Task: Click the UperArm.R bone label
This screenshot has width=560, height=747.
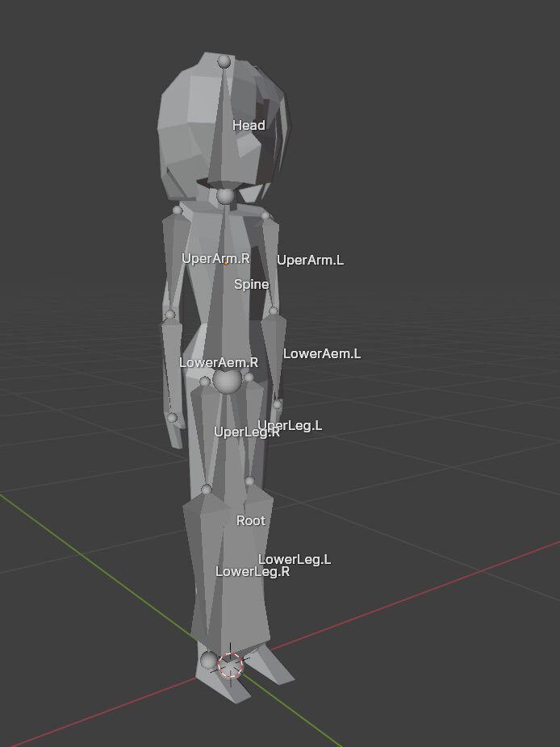Action: pos(215,259)
